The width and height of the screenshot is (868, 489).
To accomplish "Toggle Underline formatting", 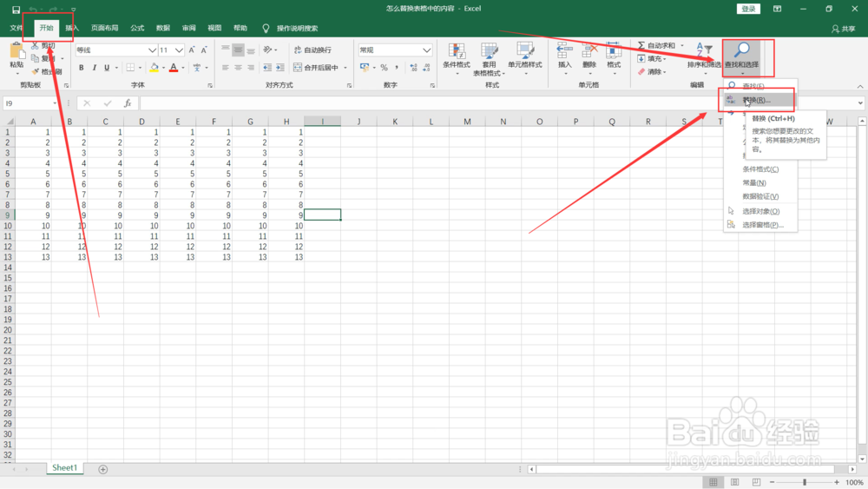I will (107, 68).
